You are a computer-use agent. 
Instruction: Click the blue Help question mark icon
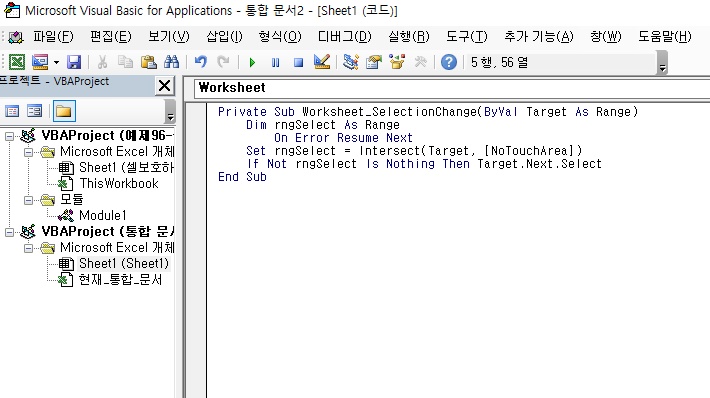coord(449,62)
